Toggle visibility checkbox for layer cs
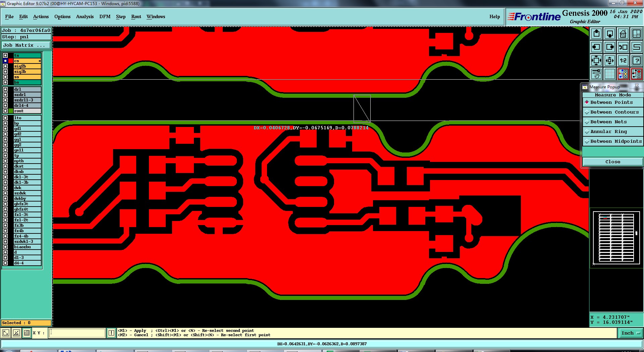 (x=5, y=61)
